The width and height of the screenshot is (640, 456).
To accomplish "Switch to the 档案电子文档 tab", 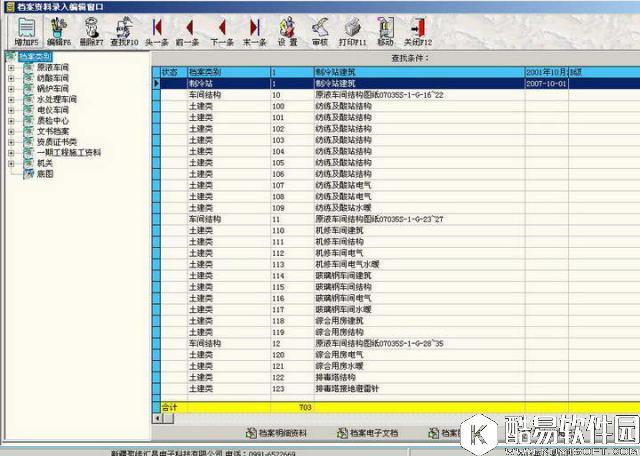I will pyautogui.click(x=367, y=433).
